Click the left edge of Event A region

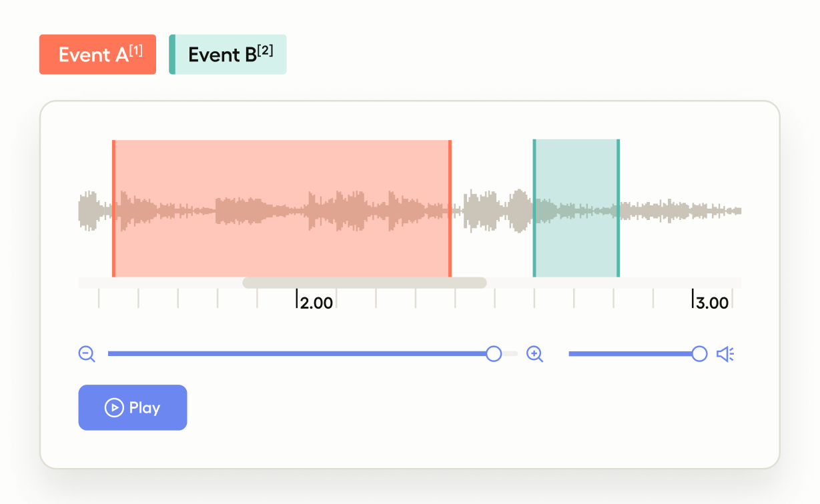click(114, 208)
